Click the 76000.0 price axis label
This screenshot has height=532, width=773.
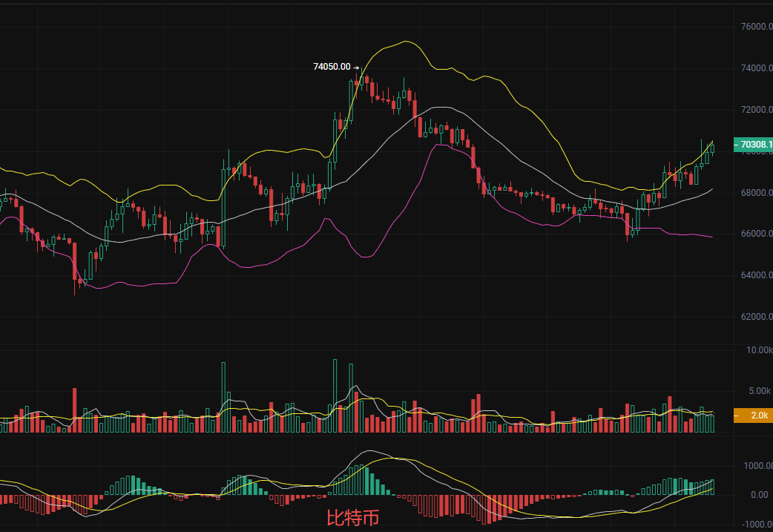(x=751, y=27)
